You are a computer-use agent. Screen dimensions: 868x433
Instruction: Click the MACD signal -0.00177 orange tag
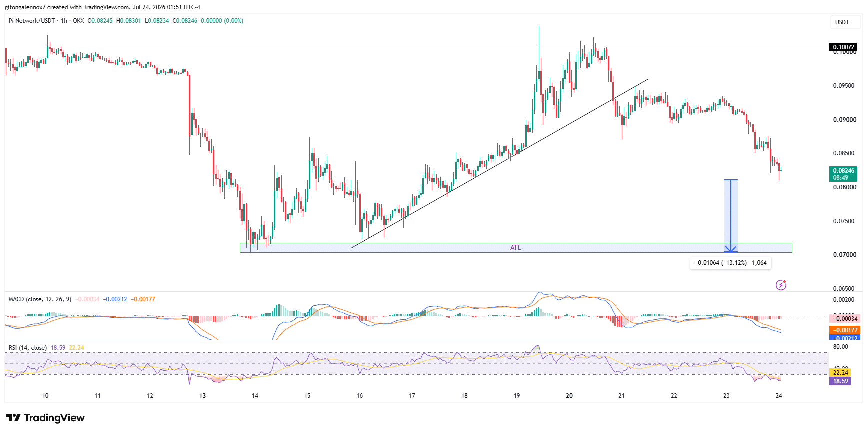(845, 330)
